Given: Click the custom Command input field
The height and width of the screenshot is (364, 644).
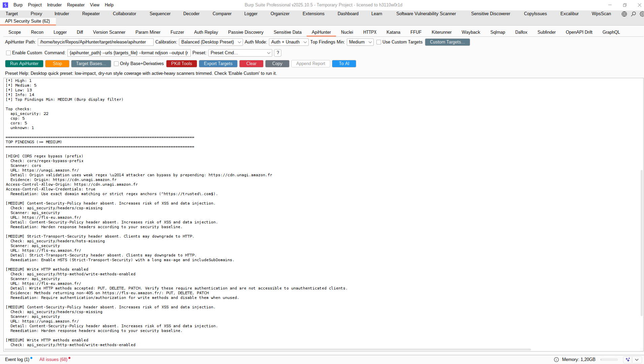Looking at the screenshot, I should point(129,53).
